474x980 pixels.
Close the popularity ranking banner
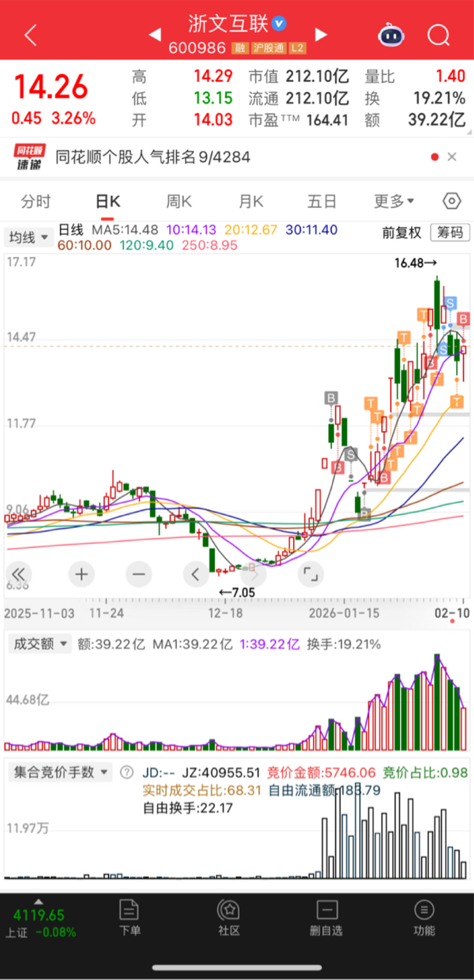click(452, 157)
